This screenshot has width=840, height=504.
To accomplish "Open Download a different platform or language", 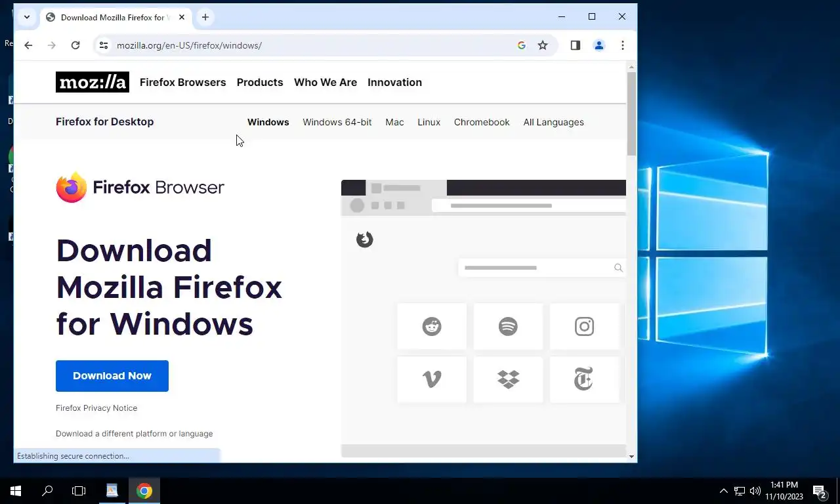I will point(134,433).
